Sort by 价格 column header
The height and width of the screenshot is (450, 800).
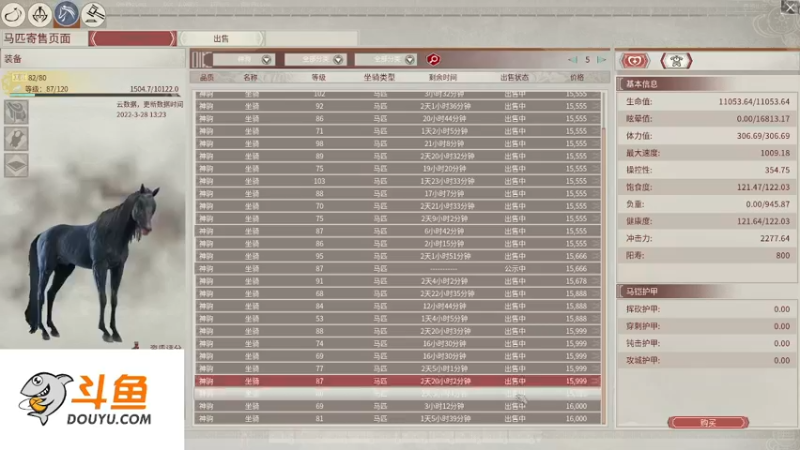[x=577, y=78]
